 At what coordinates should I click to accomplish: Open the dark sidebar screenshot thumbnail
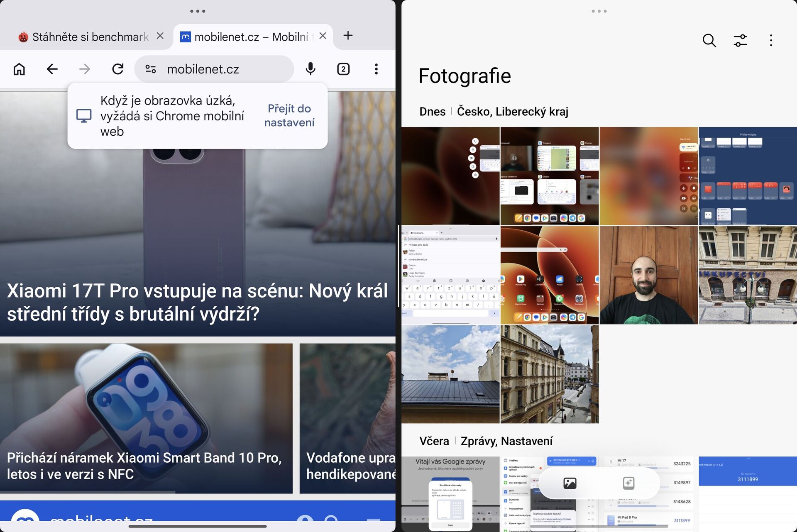(450, 176)
